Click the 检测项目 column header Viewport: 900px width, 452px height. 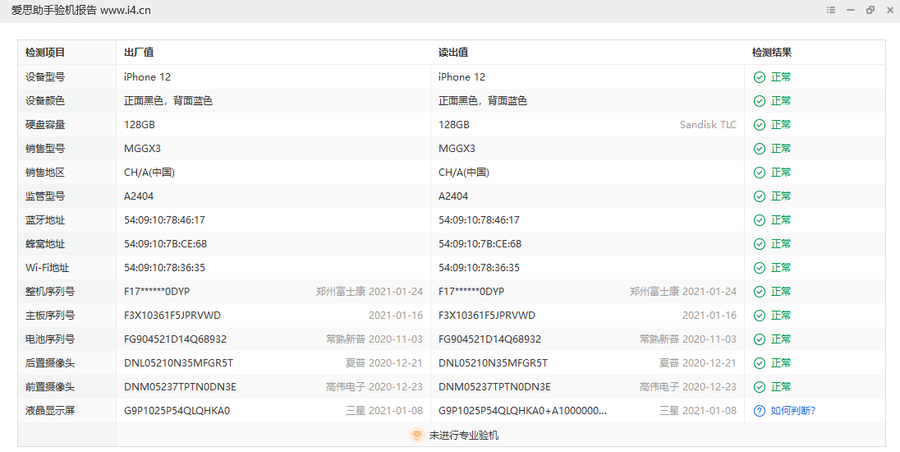pyautogui.click(x=45, y=52)
